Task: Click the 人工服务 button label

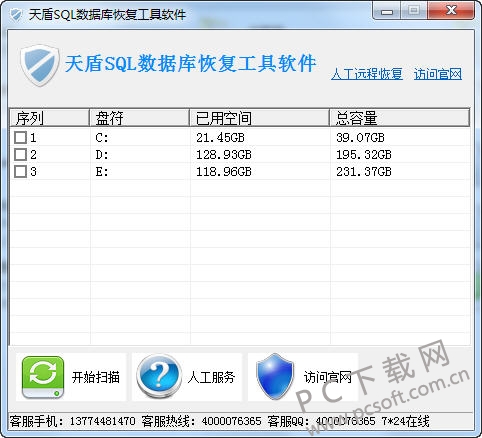Action: 211,377
